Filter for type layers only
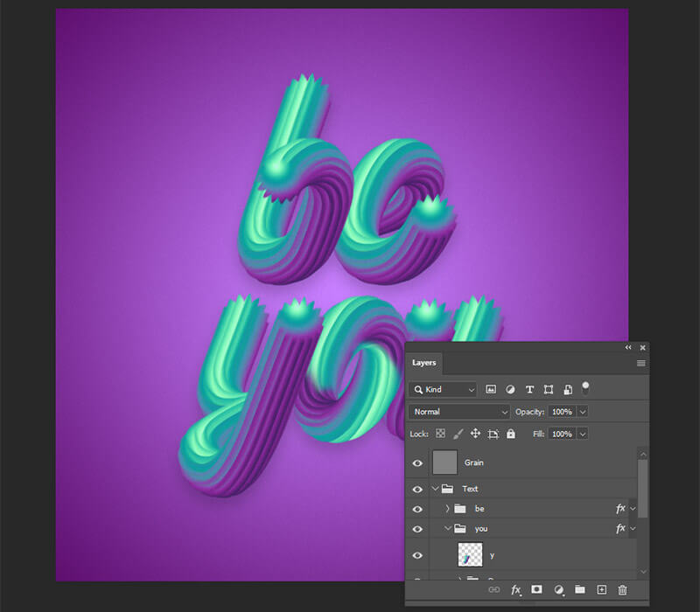Screen dimensions: 700x612 point(529,389)
